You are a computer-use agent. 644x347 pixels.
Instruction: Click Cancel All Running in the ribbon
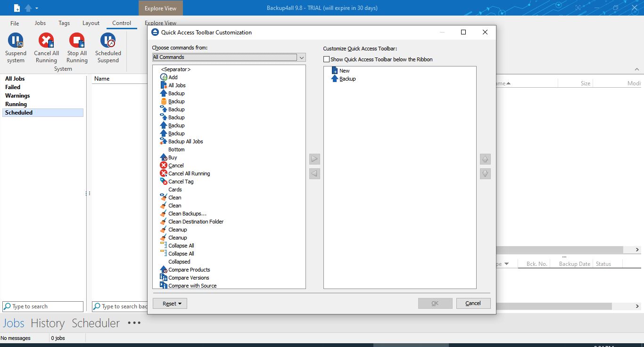46,48
